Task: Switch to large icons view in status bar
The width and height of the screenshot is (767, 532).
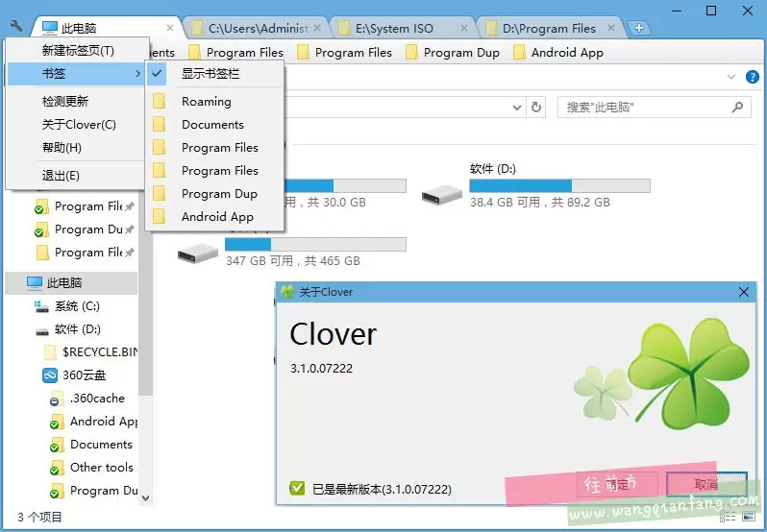Action: (749, 517)
